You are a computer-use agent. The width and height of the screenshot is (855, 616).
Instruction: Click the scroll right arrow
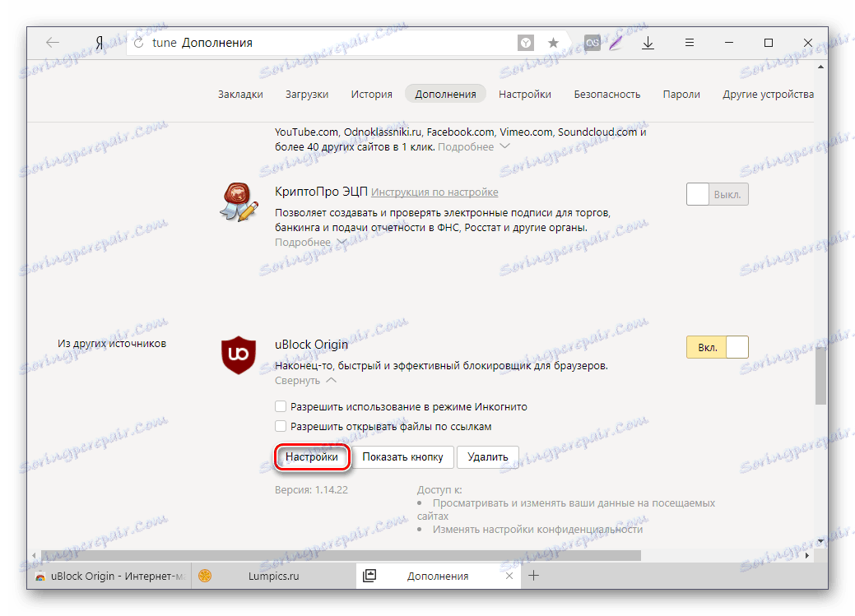click(807, 555)
